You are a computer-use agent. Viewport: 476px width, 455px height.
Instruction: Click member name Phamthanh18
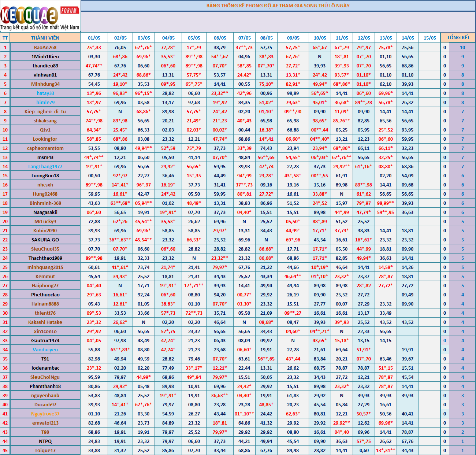[x=45, y=386]
